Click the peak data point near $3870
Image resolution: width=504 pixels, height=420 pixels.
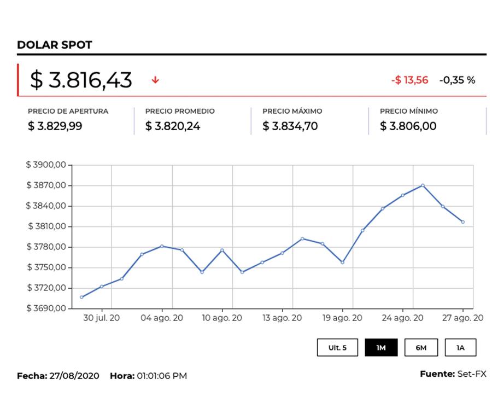tap(423, 185)
